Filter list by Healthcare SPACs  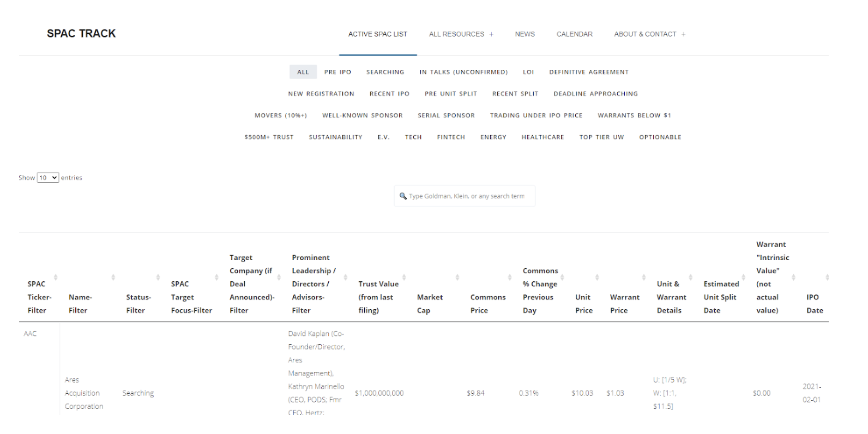(x=542, y=137)
